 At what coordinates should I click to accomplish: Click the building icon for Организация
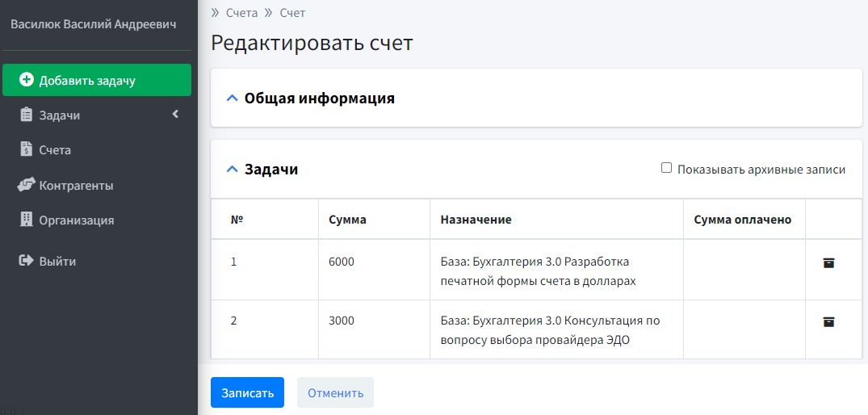26,220
